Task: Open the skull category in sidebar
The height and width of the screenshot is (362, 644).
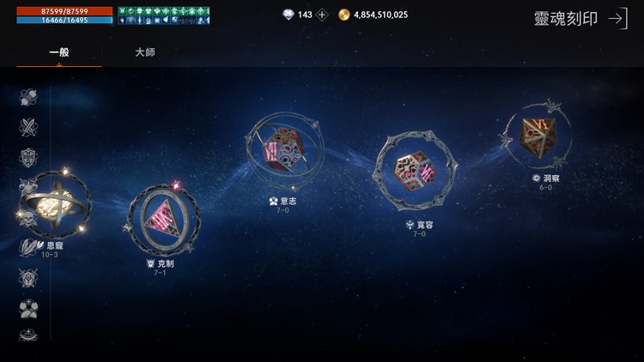Action: 27,219
